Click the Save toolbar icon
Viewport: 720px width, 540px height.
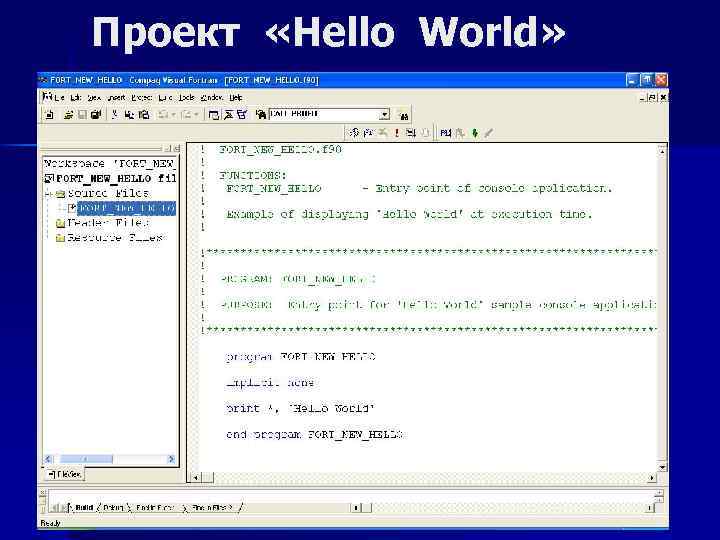pyautogui.click(x=82, y=115)
